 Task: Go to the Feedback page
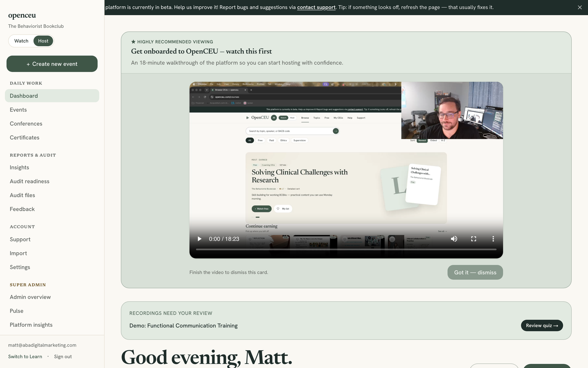pyautogui.click(x=52, y=209)
